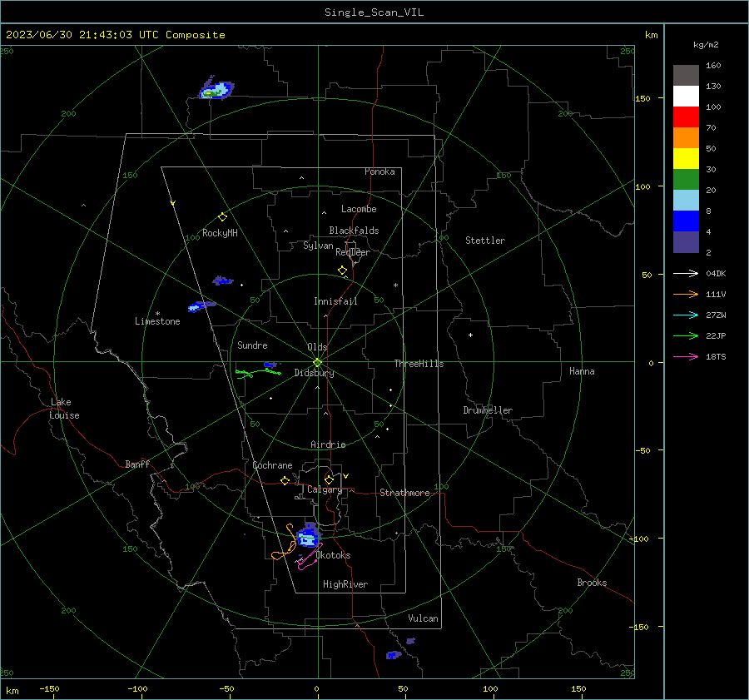
Task: Select the northwest storm cell echo above RockyMH
Action: pos(216,88)
